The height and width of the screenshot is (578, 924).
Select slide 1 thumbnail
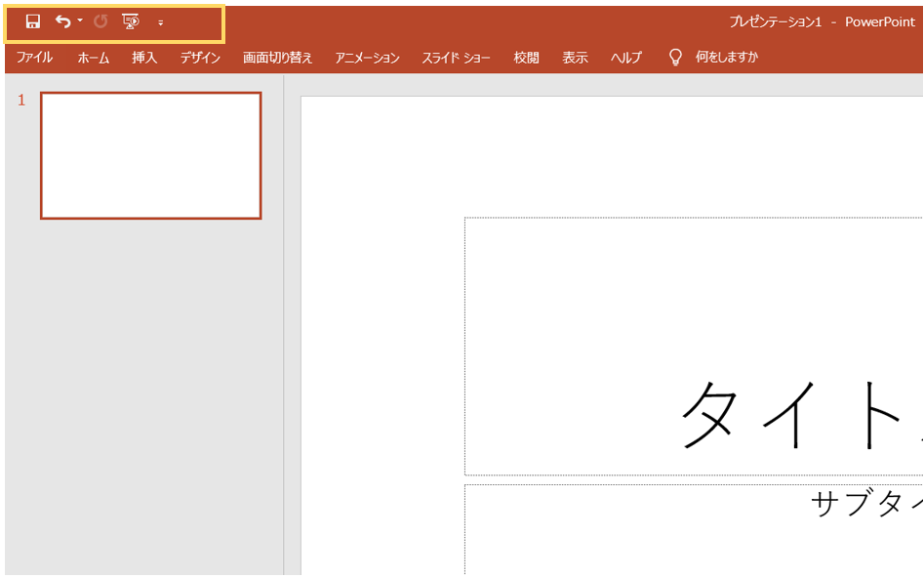tap(151, 155)
